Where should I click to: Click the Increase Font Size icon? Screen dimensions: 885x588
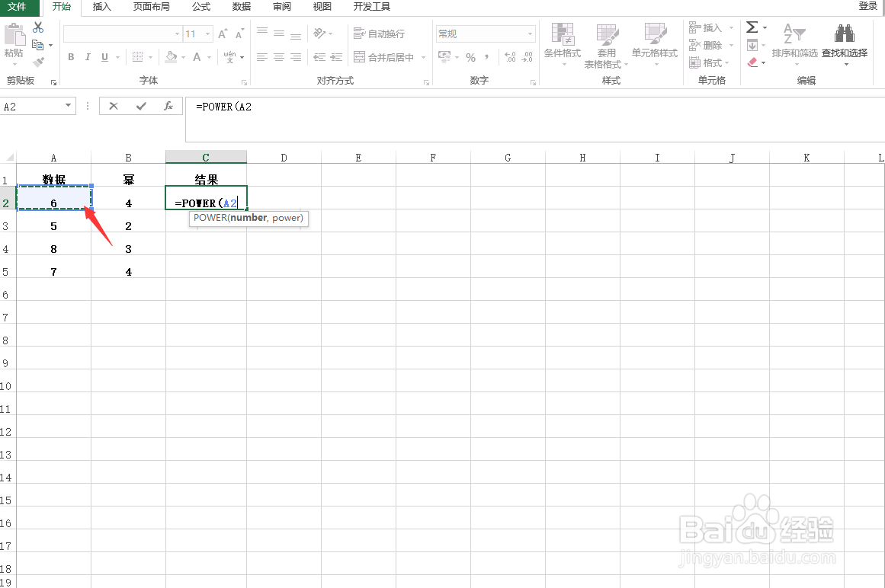click(223, 34)
